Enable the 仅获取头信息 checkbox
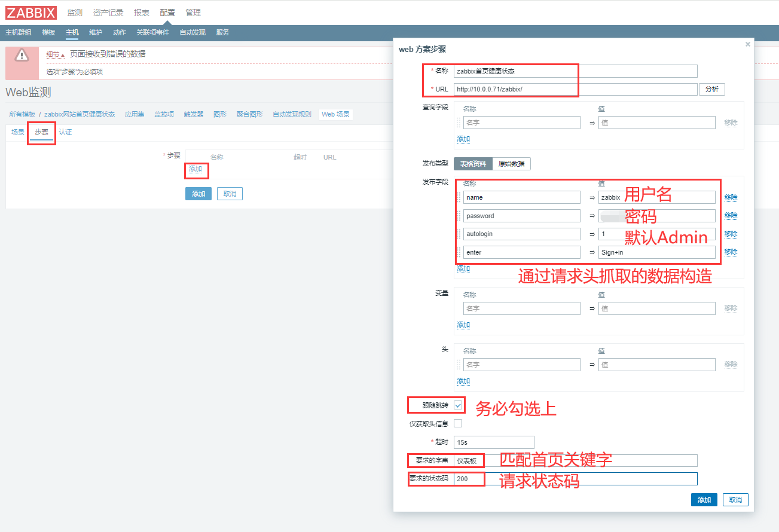Viewport: 779px width, 532px height. [x=458, y=423]
